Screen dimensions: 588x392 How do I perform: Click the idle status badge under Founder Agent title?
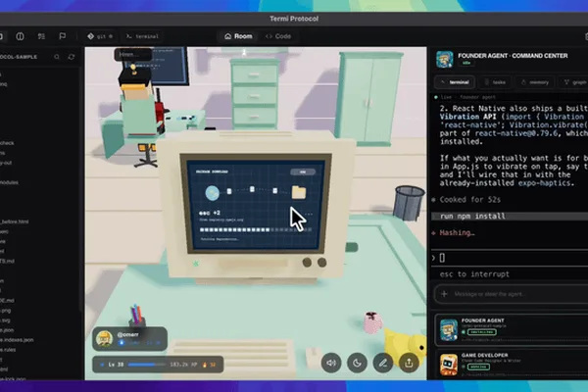click(466, 63)
